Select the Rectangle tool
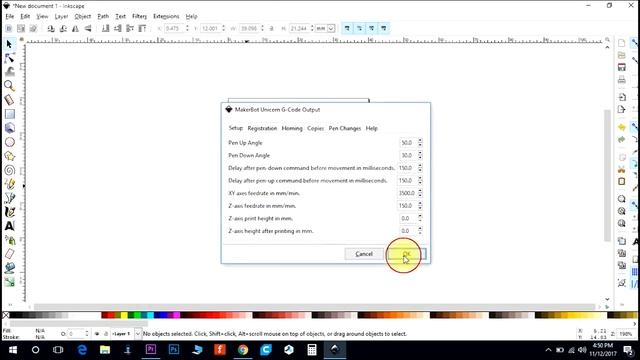640x360 pixels. (x=9, y=114)
